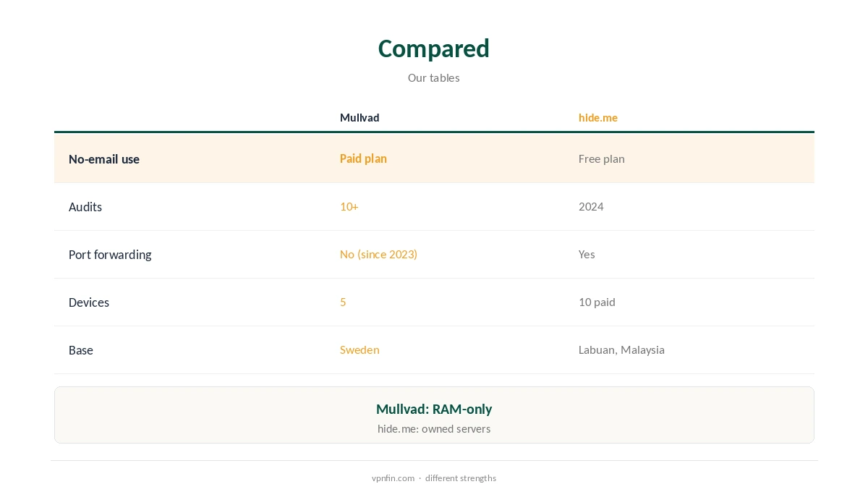Click the 'Our tables' subtitle

[x=434, y=77]
